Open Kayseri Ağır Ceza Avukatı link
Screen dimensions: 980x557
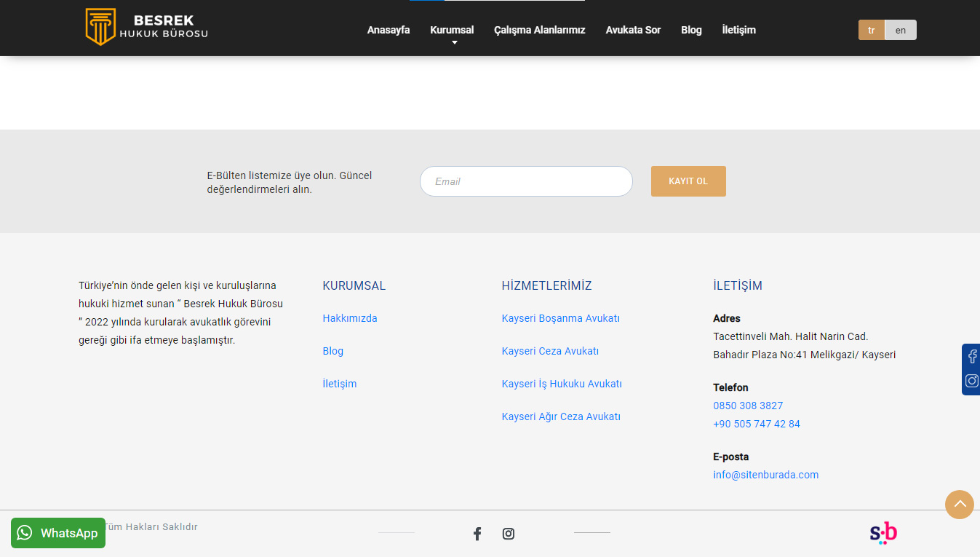561,416
